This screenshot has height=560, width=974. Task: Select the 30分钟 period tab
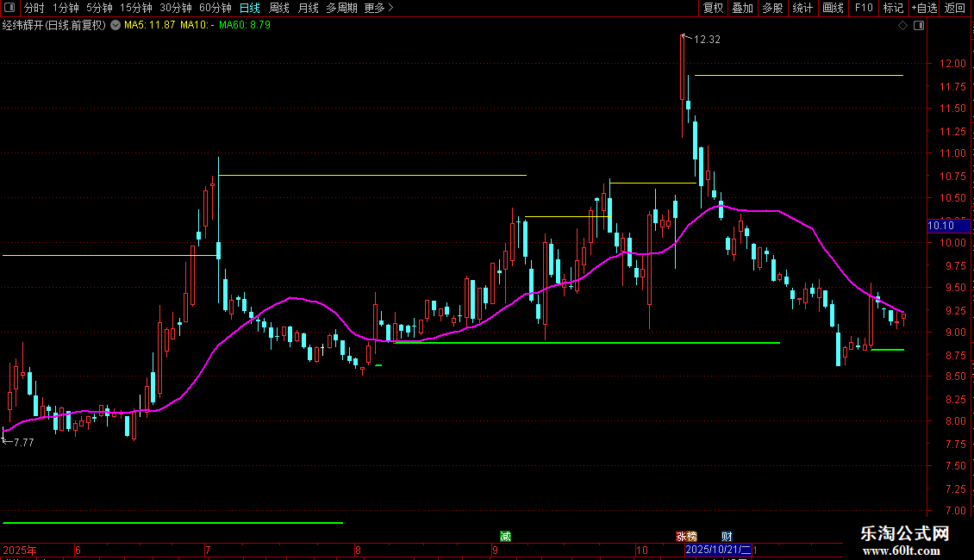pos(176,8)
